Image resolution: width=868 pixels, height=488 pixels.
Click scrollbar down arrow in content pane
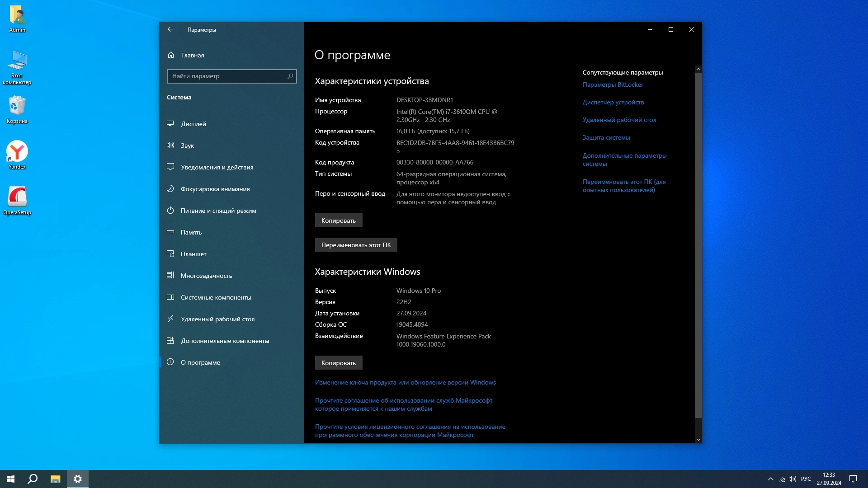(x=698, y=439)
